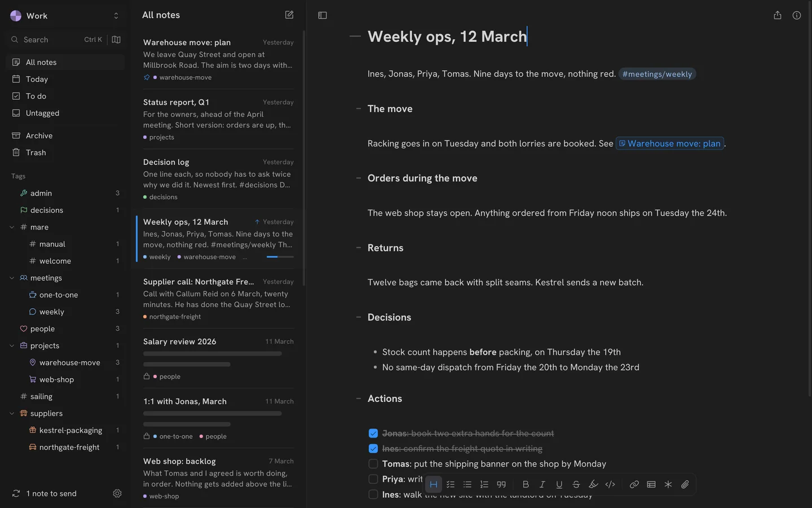Fold the Returns section heading

(358, 248)
